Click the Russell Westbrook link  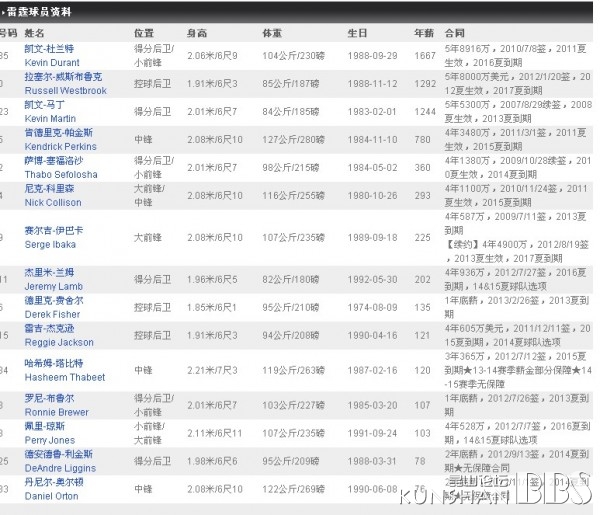(x=65, y=90)
